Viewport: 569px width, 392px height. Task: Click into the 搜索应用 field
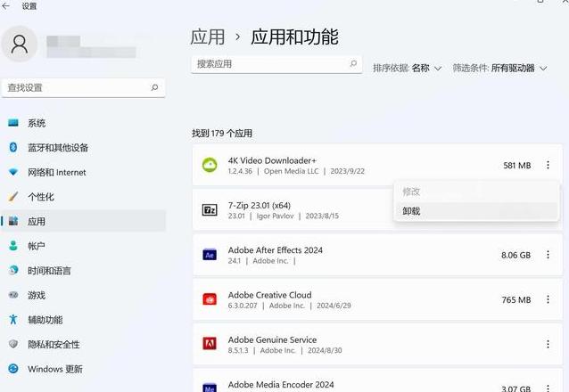coord(276,64)
